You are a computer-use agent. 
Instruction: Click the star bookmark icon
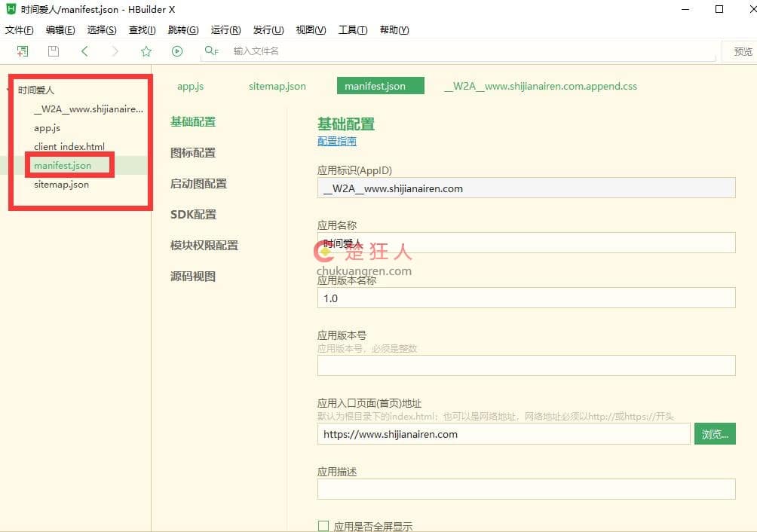pyautogui.click(x=146, y=51)
